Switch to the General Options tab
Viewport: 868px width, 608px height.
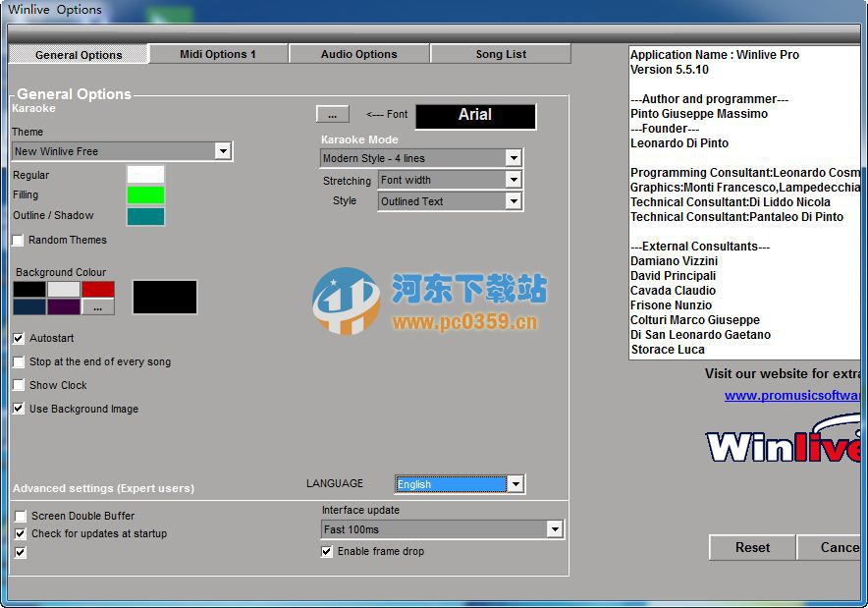point(79,54)
